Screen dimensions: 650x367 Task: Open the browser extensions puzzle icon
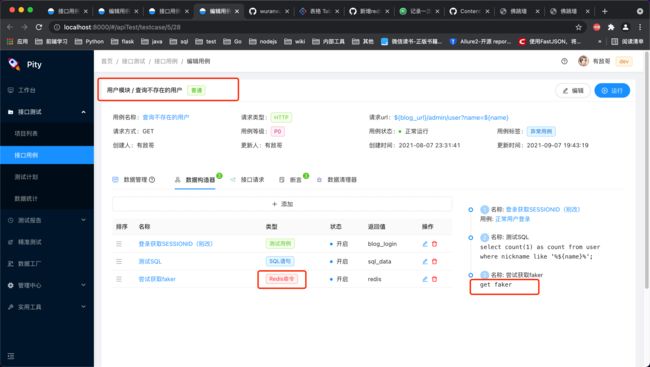(x=611, y=27)
